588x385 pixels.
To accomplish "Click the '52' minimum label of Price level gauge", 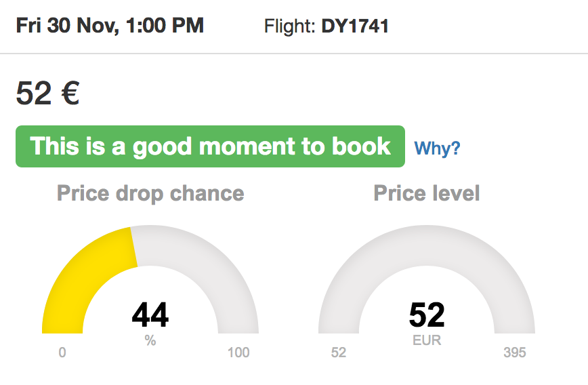I will (339, 352).
